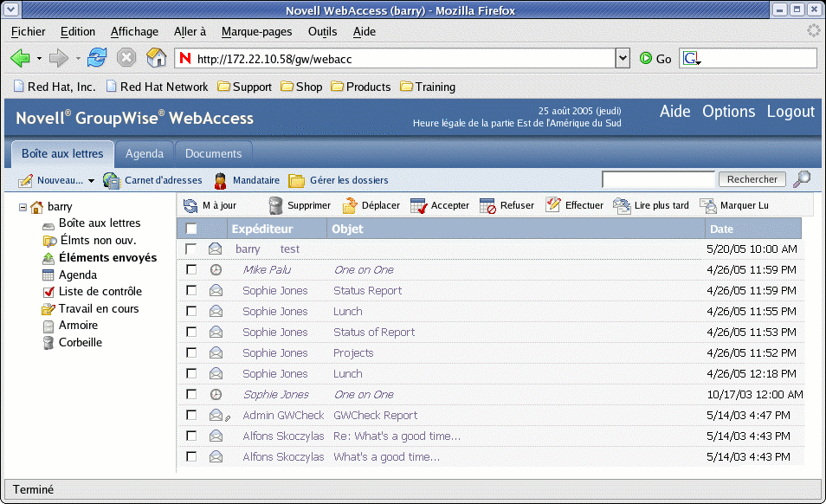Click the Rechercher button
The height and width of the screenshot is (504, 826).
pyautogui.click(x=752, y=179)
